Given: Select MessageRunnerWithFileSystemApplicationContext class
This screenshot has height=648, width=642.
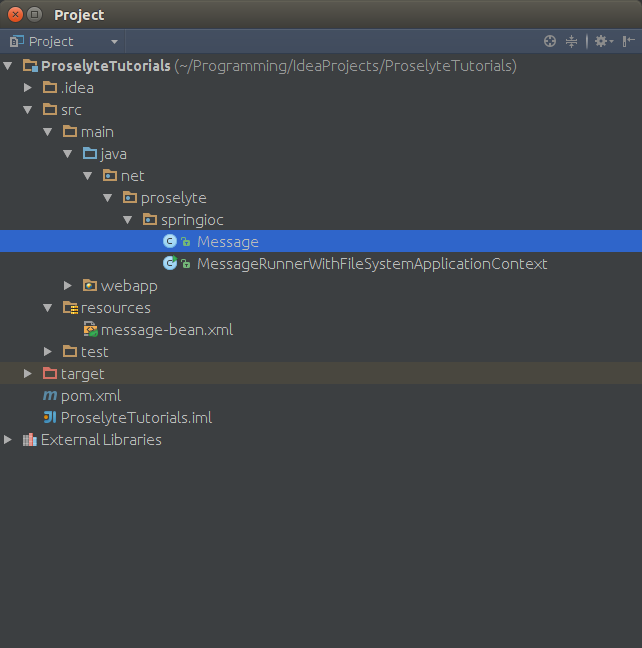Looking at the screenshot, I should pyautogui.click(x=371, y=264).
